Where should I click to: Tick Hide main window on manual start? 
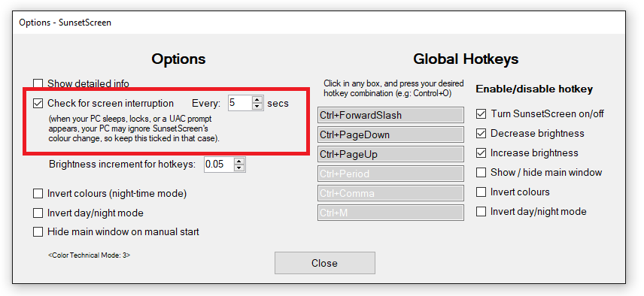coord(38,232)
